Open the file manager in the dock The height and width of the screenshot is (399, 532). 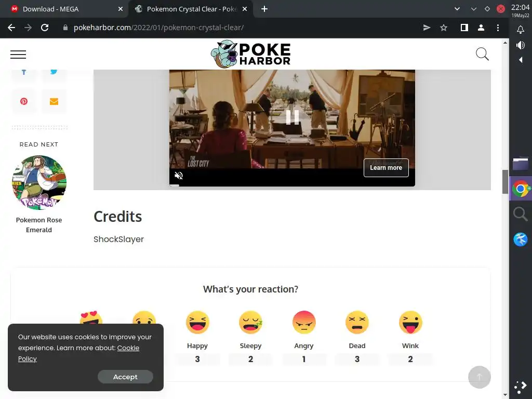click(521, 164)
